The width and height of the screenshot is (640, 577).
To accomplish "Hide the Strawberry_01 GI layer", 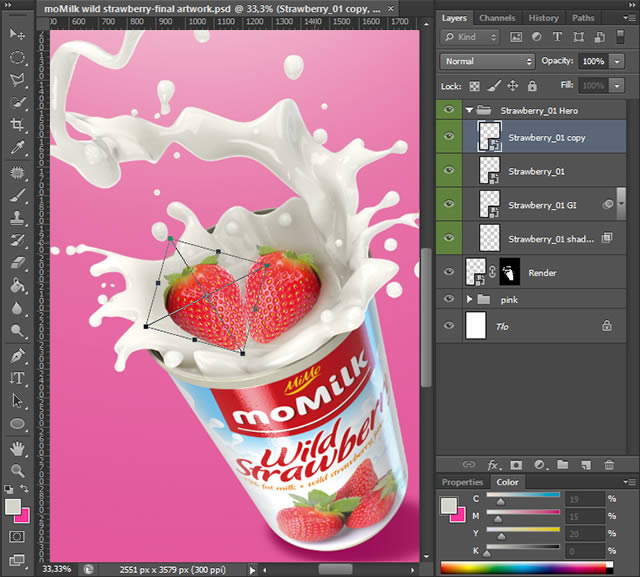I will click(449, 204).
